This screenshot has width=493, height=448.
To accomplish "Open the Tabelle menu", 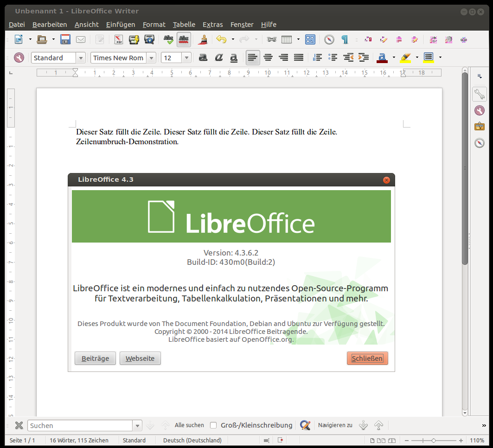I will point(184,25).
